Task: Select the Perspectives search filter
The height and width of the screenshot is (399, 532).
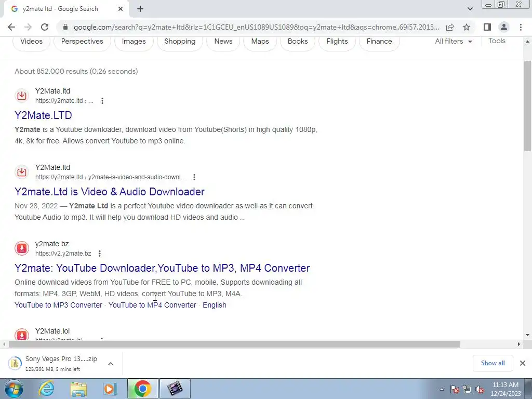Action: pyautogui.click(x=82, y=42)
